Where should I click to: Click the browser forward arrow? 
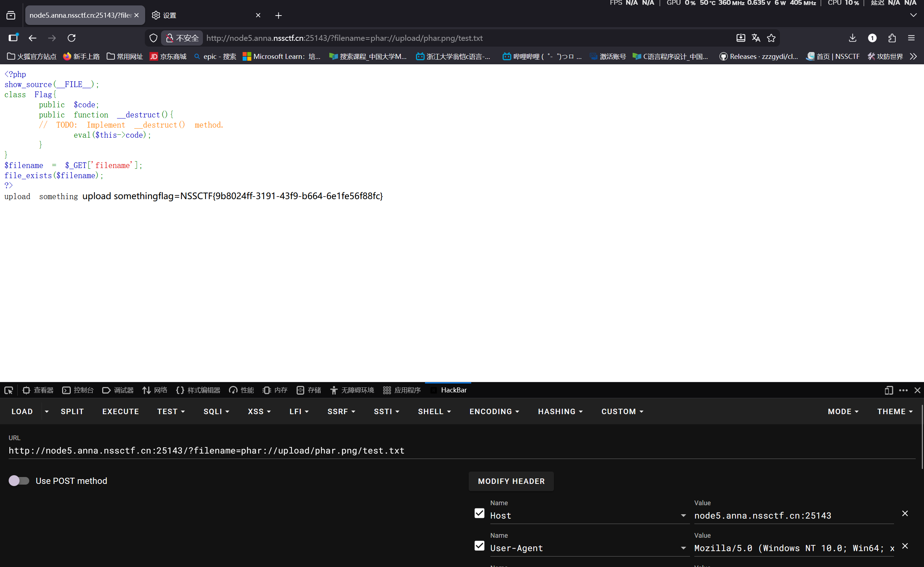[x=52, y=38]
